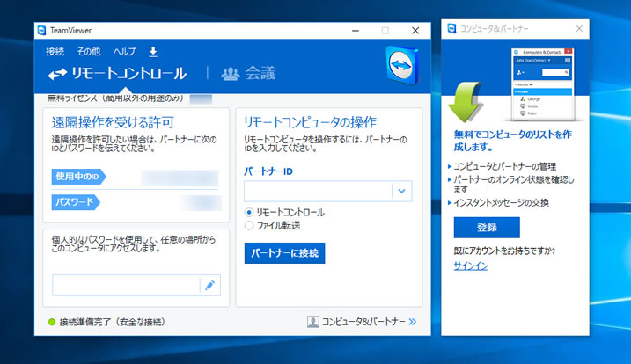Click the green download arrow graphic
Screen dimensions: 631x364
pyautogui.click(x=466, y=102)
